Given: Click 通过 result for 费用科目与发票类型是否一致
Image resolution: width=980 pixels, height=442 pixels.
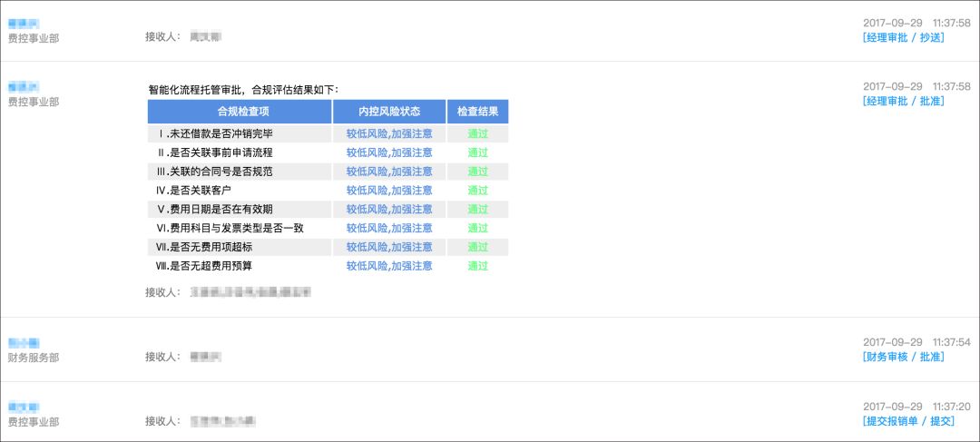Looking at the screenshot, I should point(477,228).
